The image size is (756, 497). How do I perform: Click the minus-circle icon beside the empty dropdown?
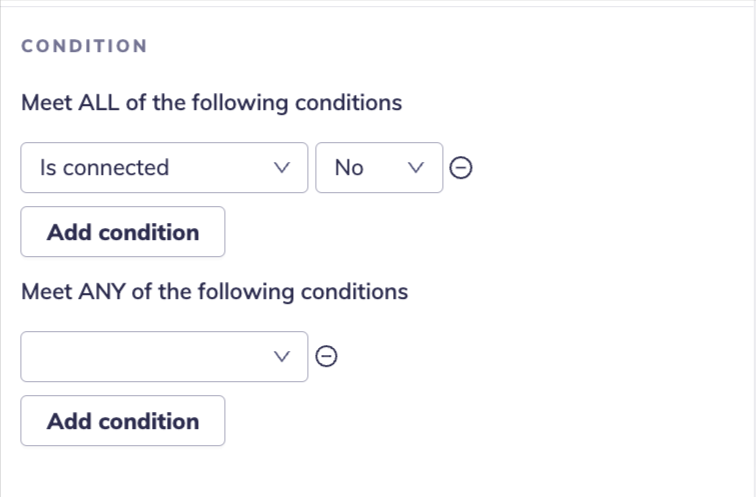click(x=326, y=356)
